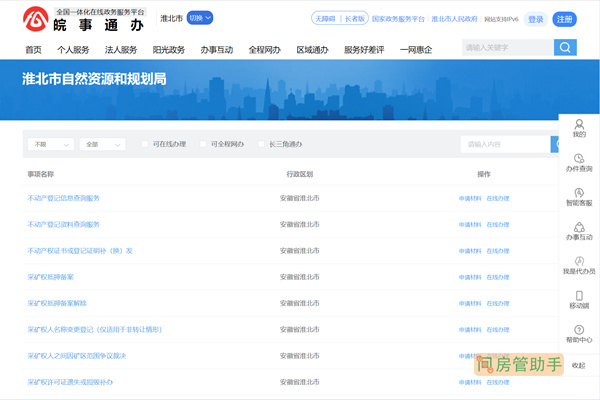The height and width of the screenshot is (400, 600).
Task: Click the magnifier search button in header
Action: pyautogui.click(x=566, y=48)
